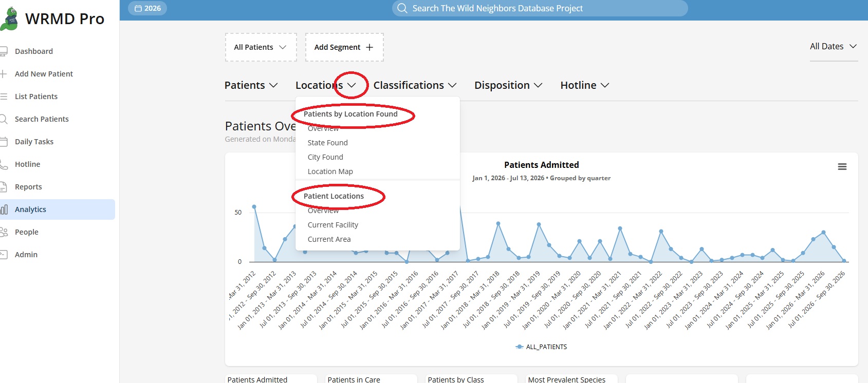This screenshot has width=868, height=383.
Task: Click the search magnifier icon in top bar
Action: 402,8
